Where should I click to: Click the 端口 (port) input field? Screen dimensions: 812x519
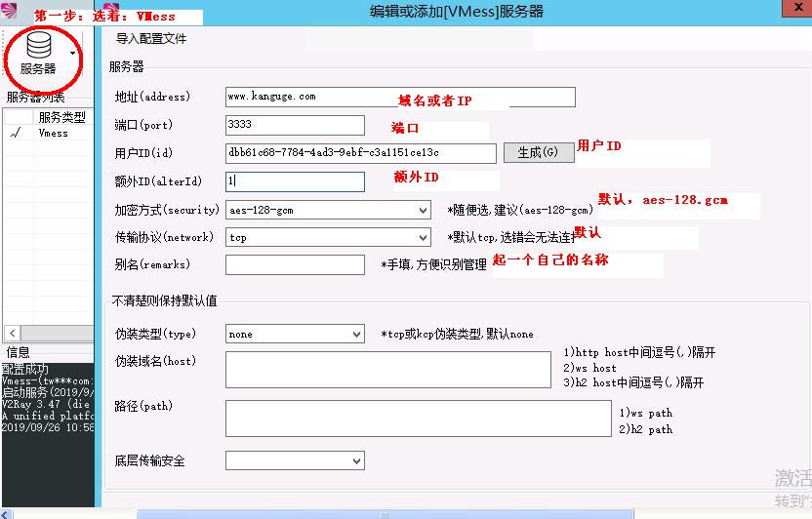point(294,125)
